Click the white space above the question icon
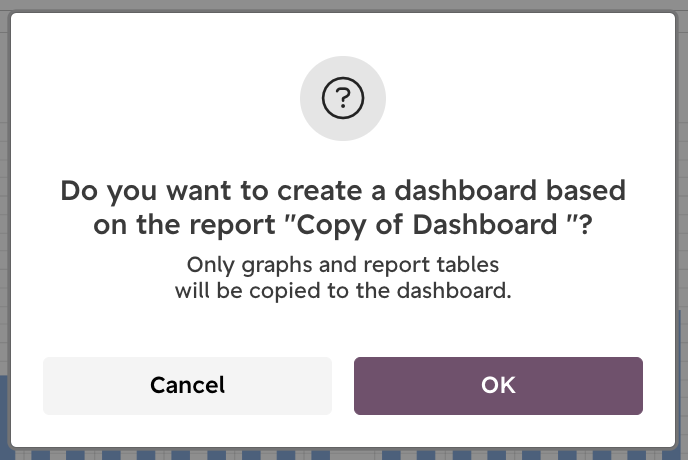Viewport: 688px width, 460px height. pyautogui.click(x=343, y=34)
